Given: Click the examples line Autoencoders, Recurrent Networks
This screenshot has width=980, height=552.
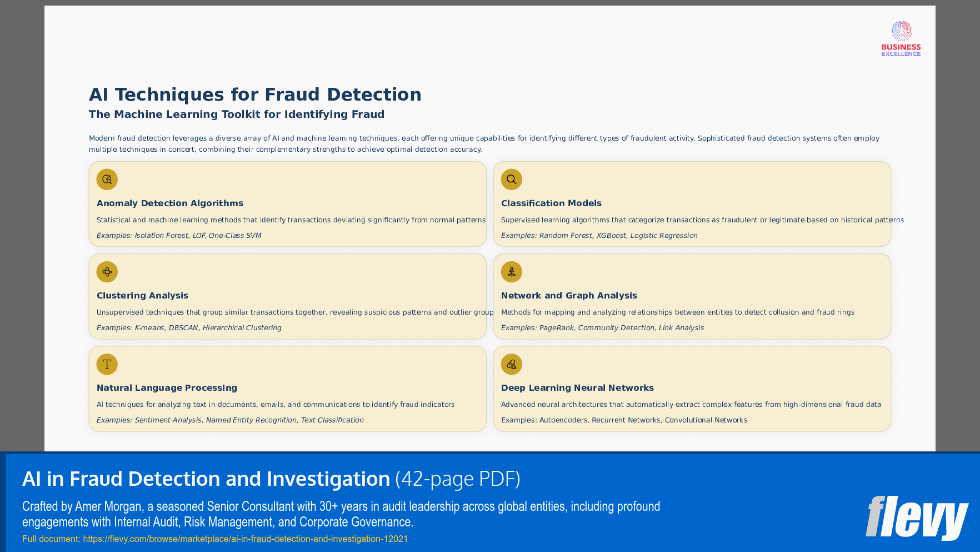Looking at the screenshot, I should tap(624, 420).
